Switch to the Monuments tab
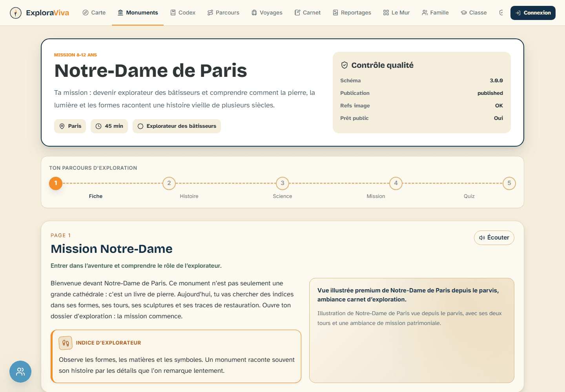 tap(138, 13)
